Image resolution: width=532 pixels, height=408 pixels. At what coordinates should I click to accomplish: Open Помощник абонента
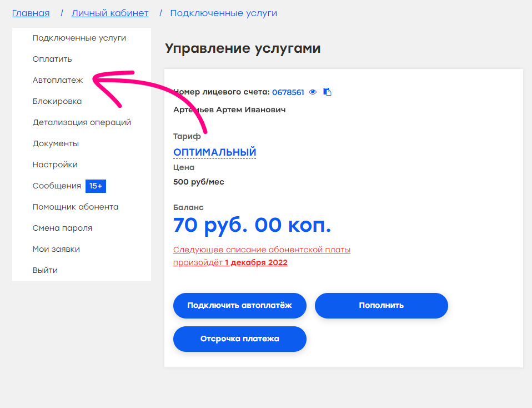[x=76, y=207]
